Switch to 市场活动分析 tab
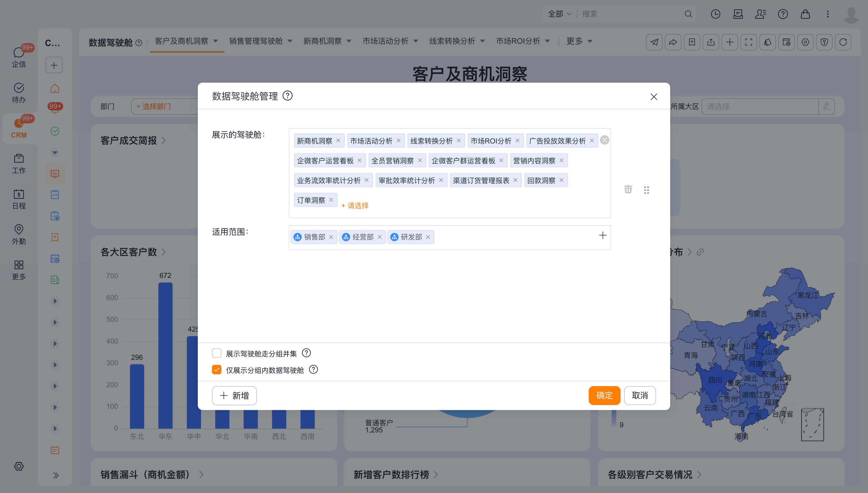868x493 pixels. pos(385,41)
